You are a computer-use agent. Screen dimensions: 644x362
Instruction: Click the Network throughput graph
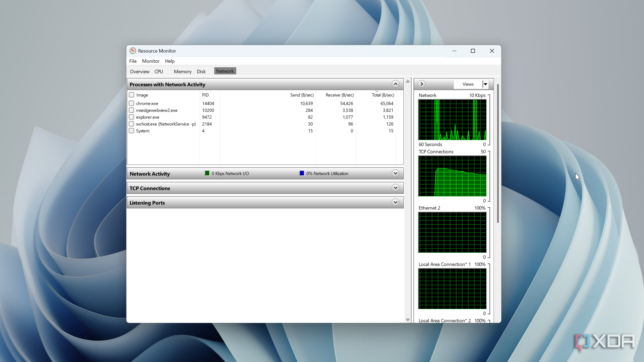click(452, 120)
